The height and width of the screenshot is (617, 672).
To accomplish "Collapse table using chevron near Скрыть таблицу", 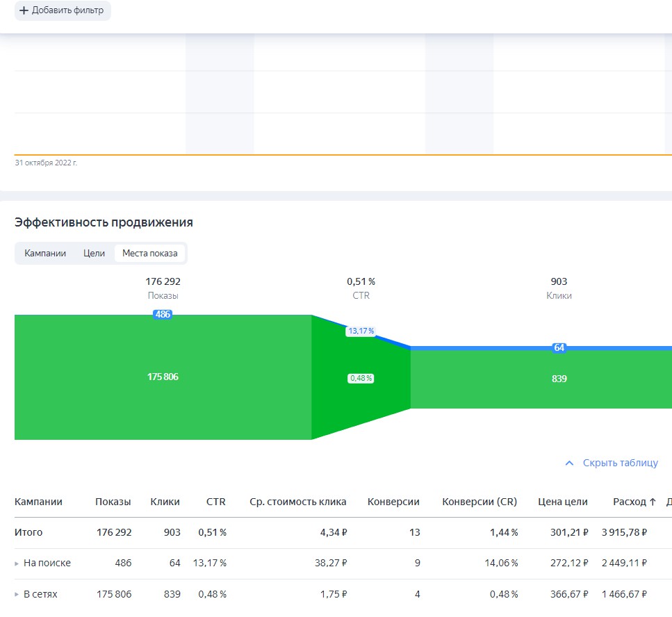I will 569,463.
